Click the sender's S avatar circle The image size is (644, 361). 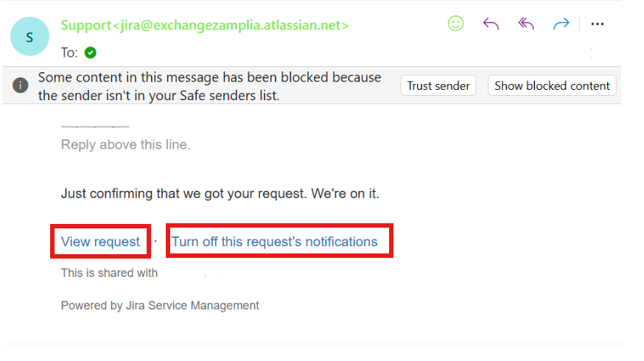click(x=29, y=37)
